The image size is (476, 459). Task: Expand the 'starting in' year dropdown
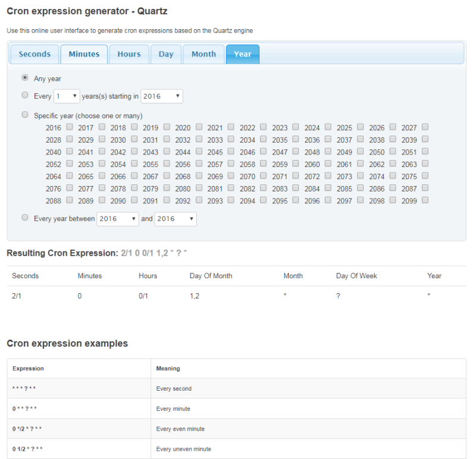tap(162, 96)
